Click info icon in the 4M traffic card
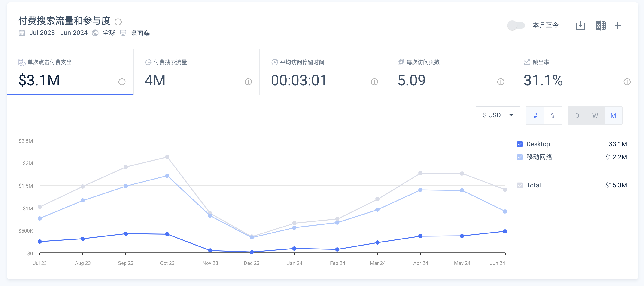The height and width of the screenshot is (286, 644). pos(248,82)
